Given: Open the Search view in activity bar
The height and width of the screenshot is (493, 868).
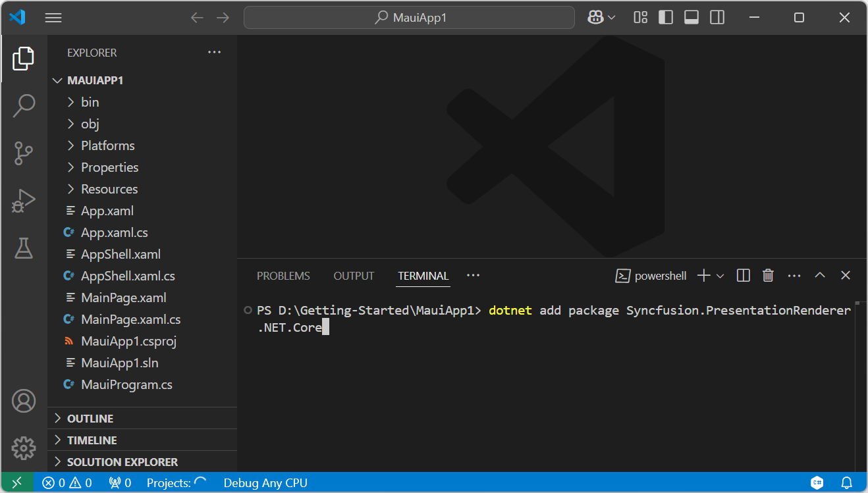Looking at the screenshot, I should pyautogui.click(x=24, y=105).
